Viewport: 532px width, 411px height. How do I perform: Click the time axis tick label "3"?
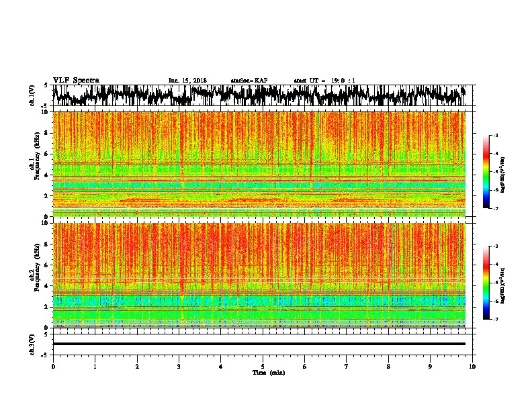tap(179, 367)
